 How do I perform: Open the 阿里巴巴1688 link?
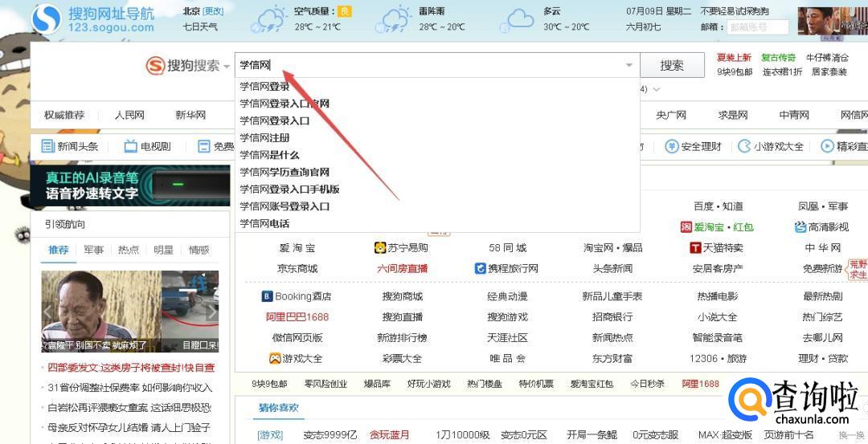tap(297, 317)
